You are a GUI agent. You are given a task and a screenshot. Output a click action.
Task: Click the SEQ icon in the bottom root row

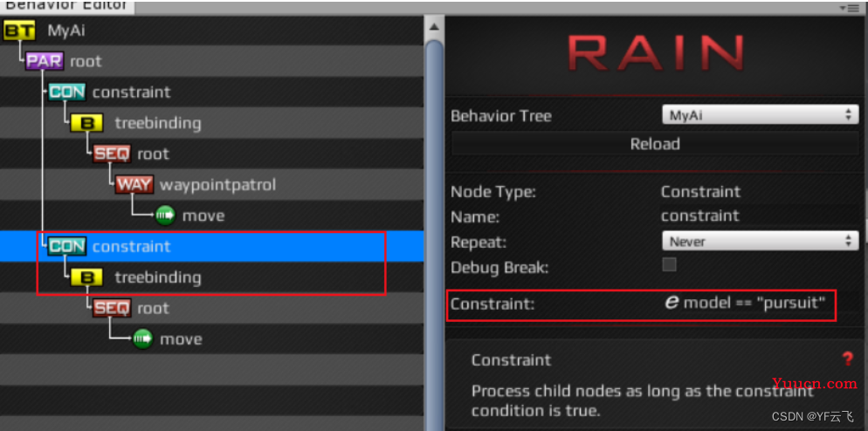pos(112,308)
